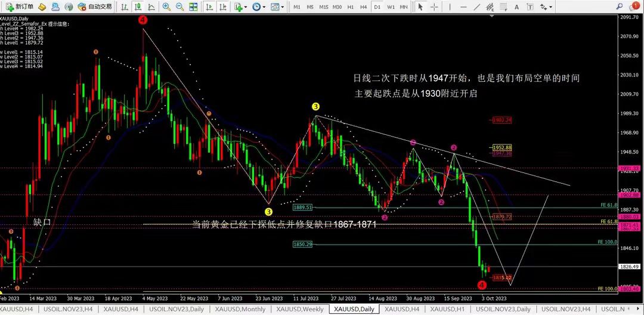644x315 pixels.
Task: Open the notifications bubble with red badge
Action: click(x=636, y=6)
